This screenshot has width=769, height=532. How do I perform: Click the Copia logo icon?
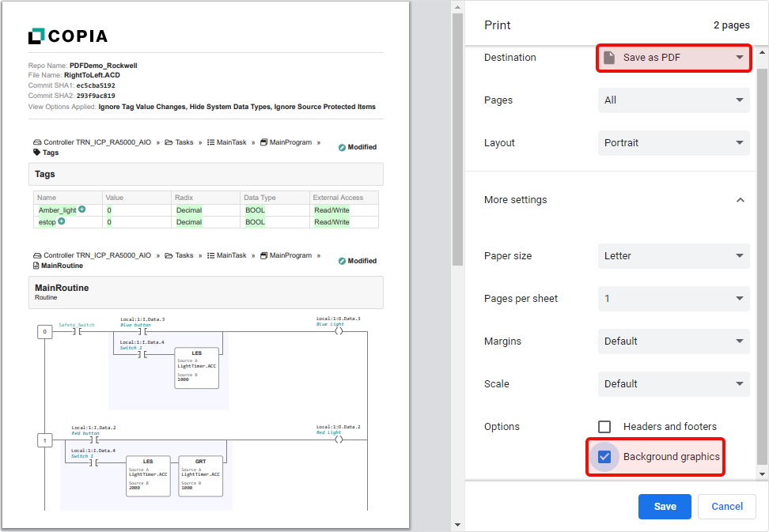pos(36,36)
